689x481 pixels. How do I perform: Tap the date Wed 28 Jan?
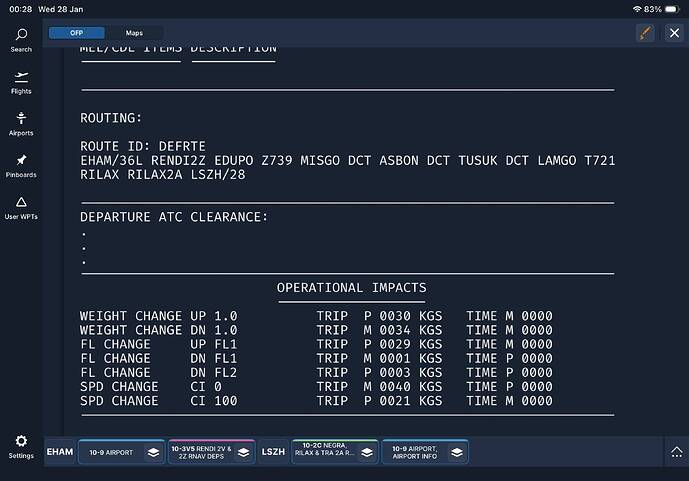coord(61,9)
